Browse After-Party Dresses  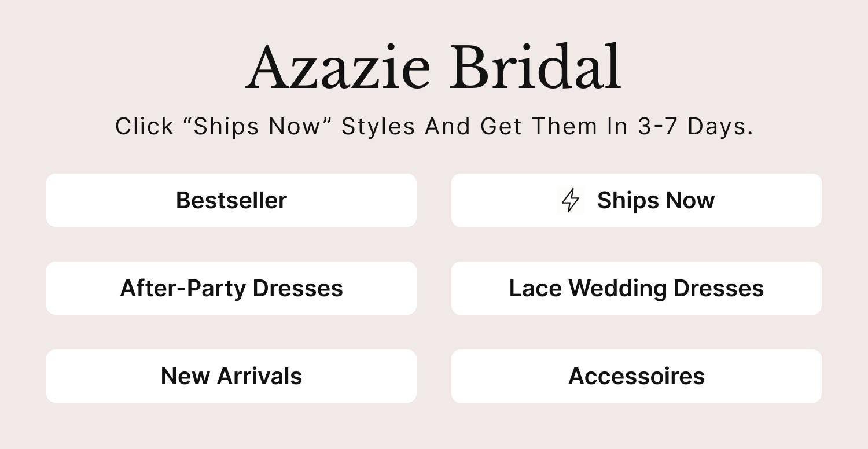[x=231, y=288]
